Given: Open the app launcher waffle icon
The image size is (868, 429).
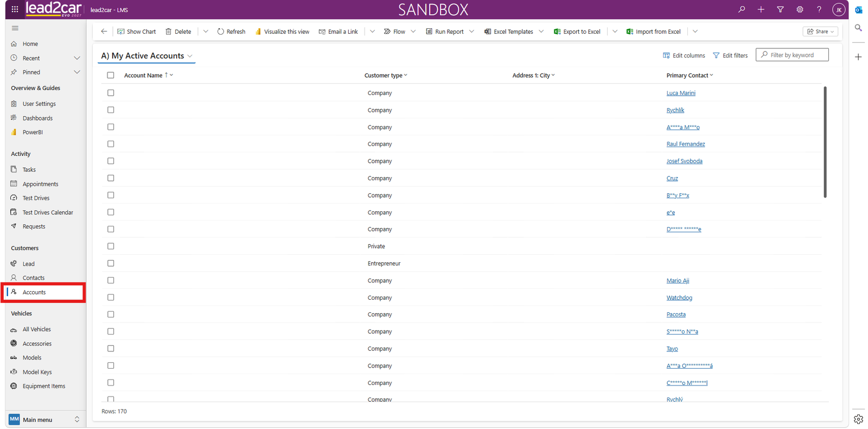Looking at the screenshot, I should 15,9.
